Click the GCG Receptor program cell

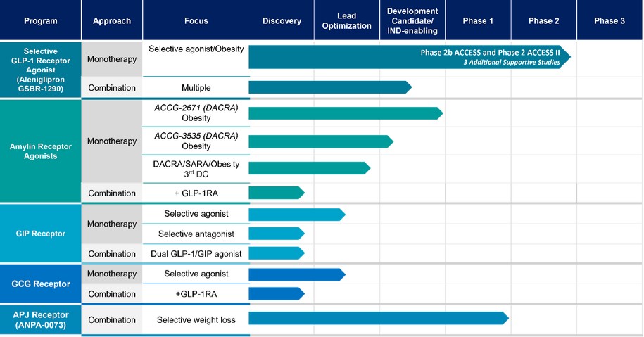tap(40, 284)
